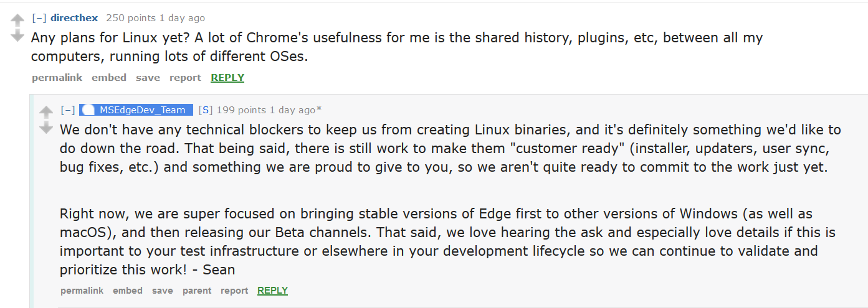
Task: Click embed under the MSEdgeDev_Team reply
Action: click(x=128, y=291)
